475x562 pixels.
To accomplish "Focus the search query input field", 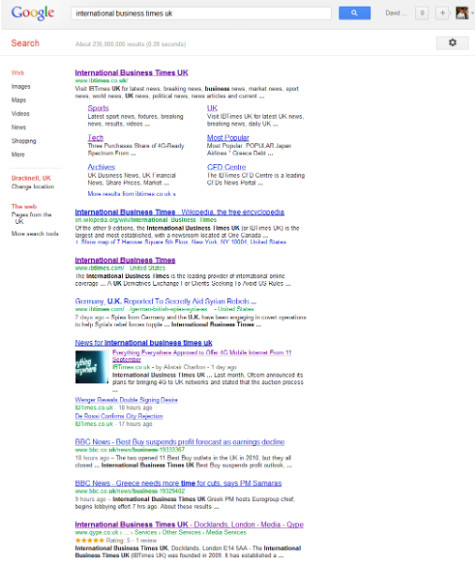I will pyautogui.click(x=201, y=13).
